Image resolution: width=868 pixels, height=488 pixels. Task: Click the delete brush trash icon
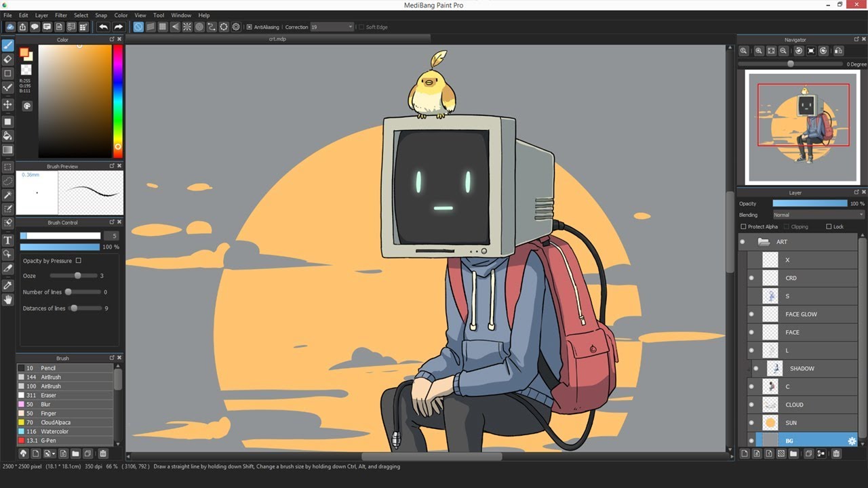pos(103,453)
